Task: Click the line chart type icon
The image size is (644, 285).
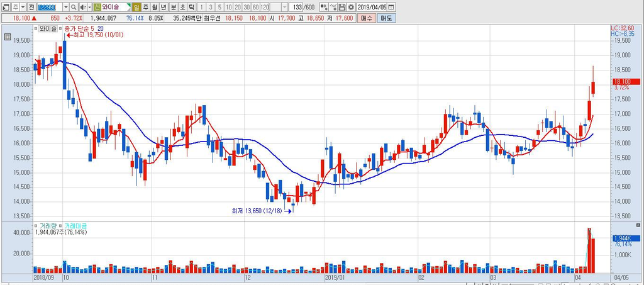Action: 333,8
